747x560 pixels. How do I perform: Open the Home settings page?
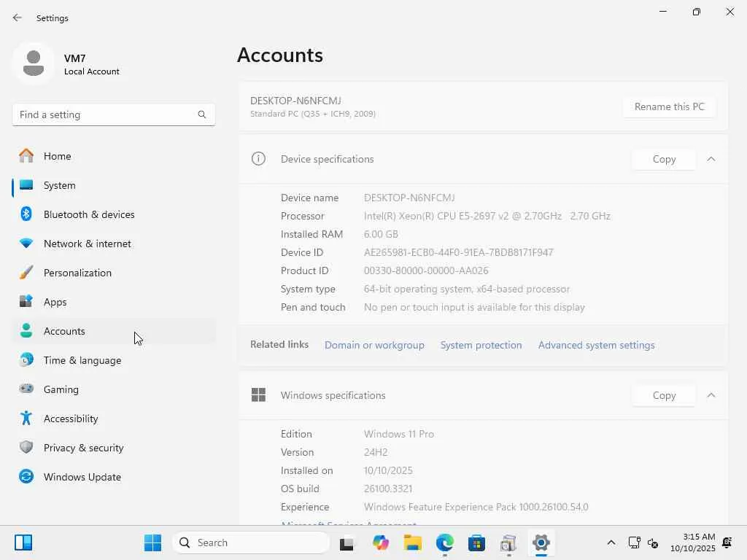coord(114,156)
